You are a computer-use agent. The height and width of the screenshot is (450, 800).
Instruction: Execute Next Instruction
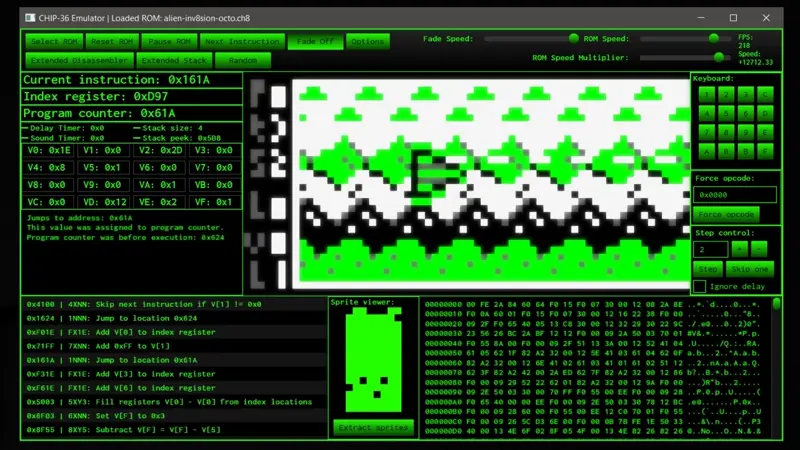tap(242, 41)
